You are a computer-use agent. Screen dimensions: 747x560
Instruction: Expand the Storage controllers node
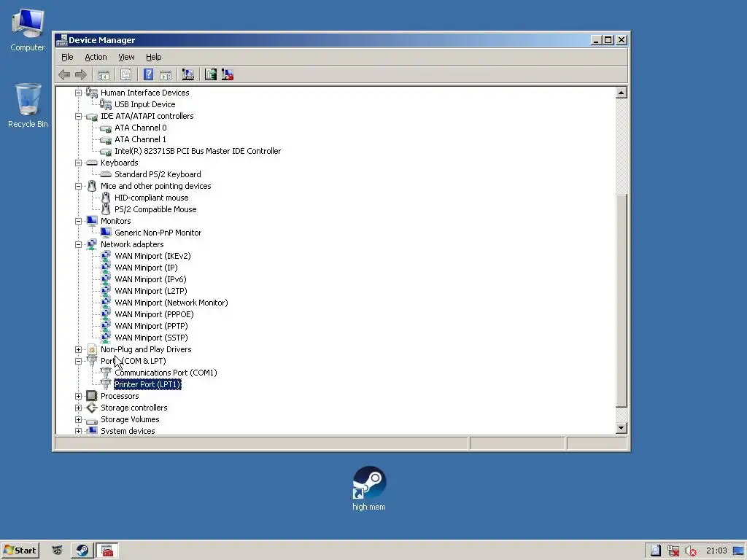[x=78, y=408]
